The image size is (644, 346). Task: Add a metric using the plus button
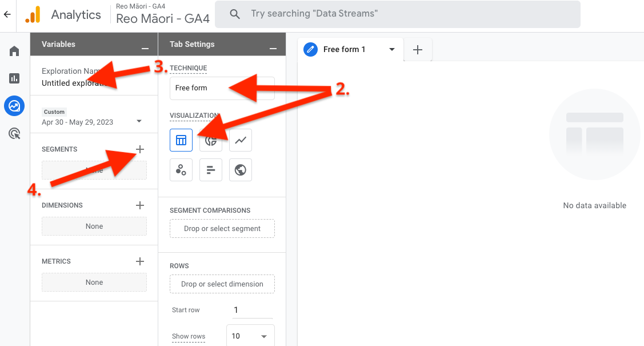point(140,261)
